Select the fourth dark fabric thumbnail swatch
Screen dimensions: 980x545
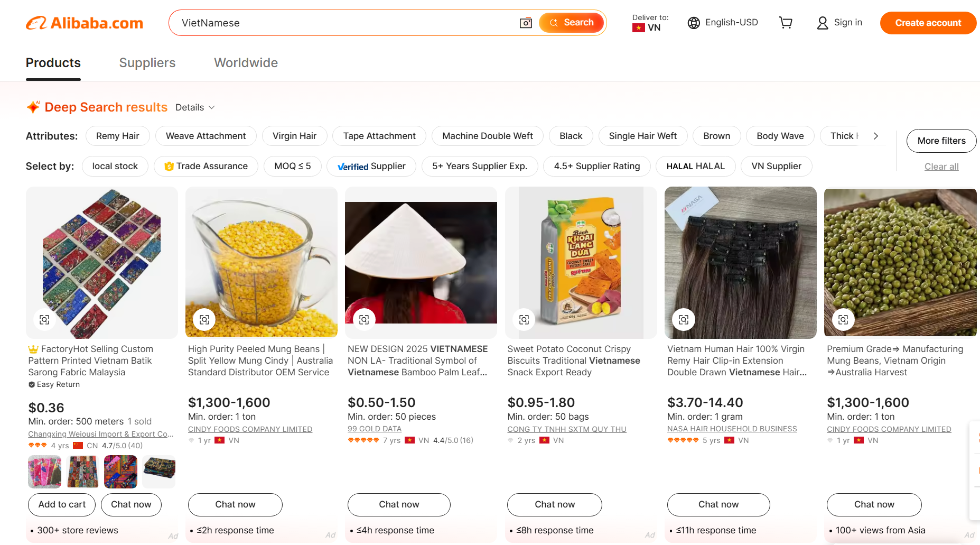159,471
